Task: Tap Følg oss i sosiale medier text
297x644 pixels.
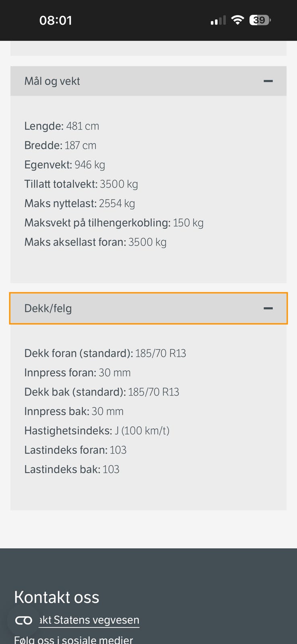Action: pos(74,639)
